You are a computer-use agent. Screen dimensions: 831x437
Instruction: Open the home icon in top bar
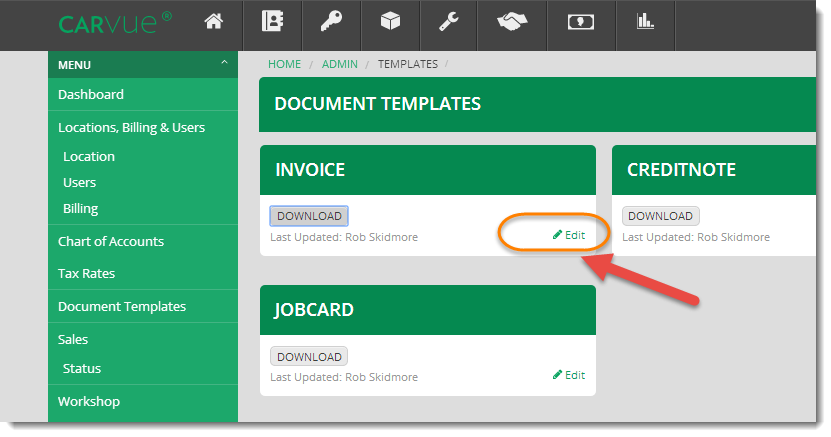click(214, 22)
